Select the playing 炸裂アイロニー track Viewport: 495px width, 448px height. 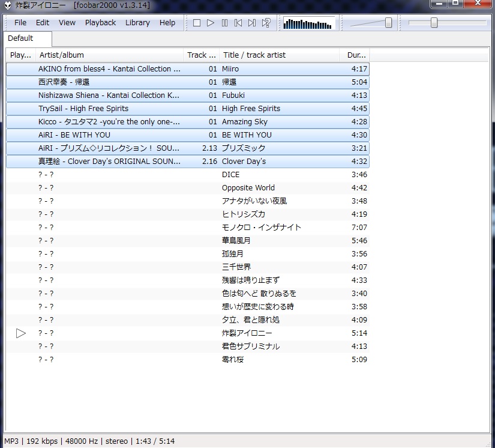pyautogui.click(x=188, y=333)
